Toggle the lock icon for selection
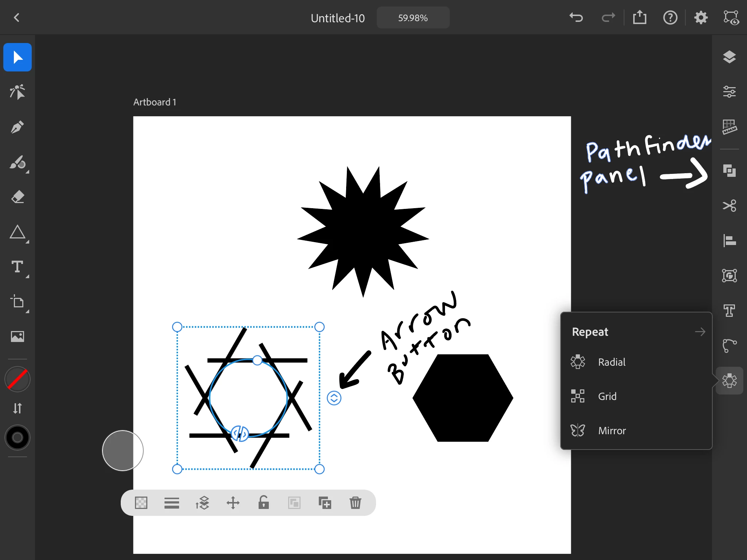The image size is (747, 560). 263,503
